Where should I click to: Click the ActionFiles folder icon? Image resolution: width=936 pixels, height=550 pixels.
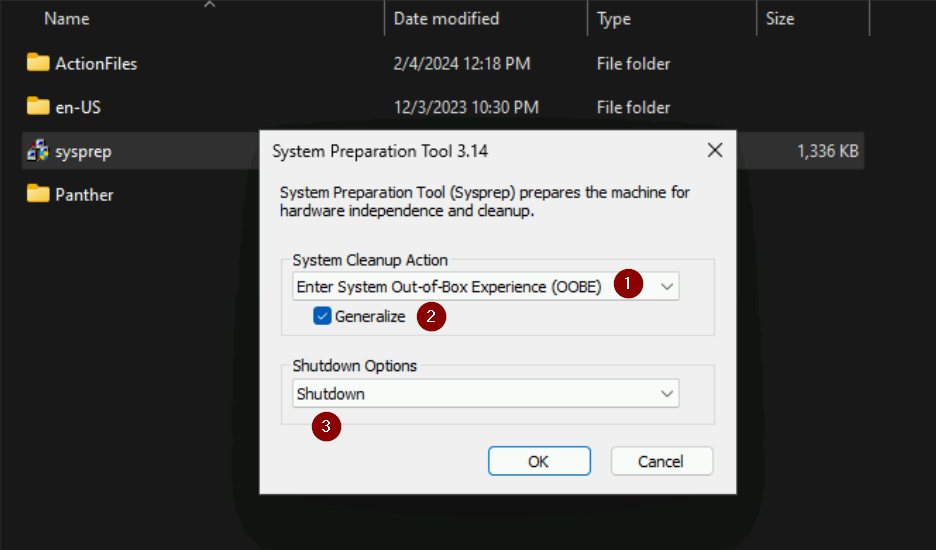pyautogui.click(x=38, y=63)
